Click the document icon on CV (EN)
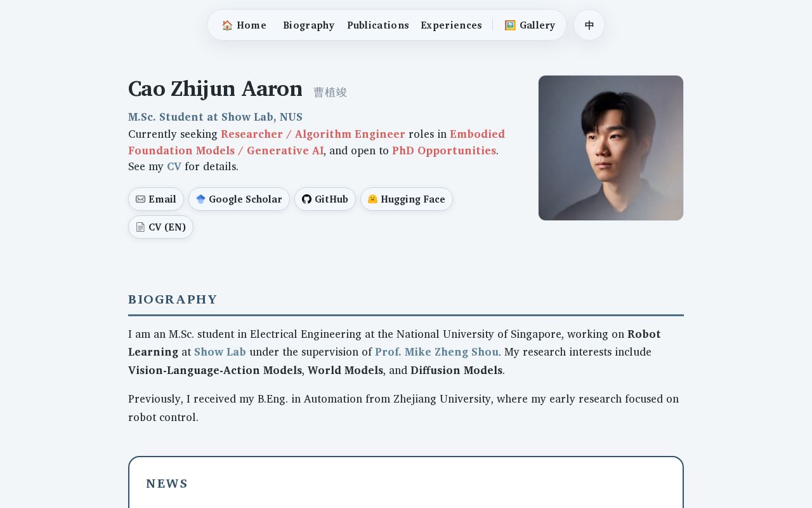This screenshot has height=508, width=812. 141,227
